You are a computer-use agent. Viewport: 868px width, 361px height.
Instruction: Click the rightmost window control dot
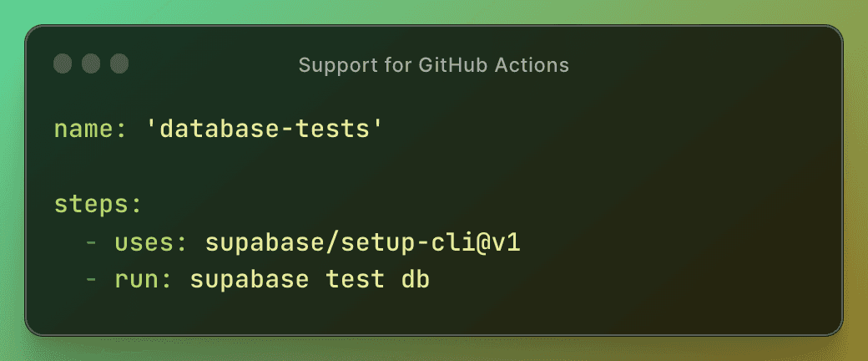[x=119, y=64]
